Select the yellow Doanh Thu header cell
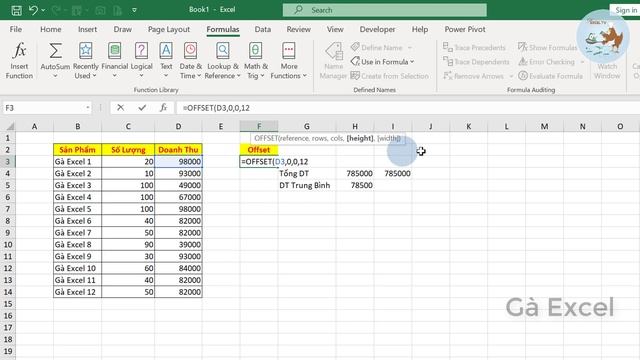This screenshot has width=640, height=360. [178, 150]
